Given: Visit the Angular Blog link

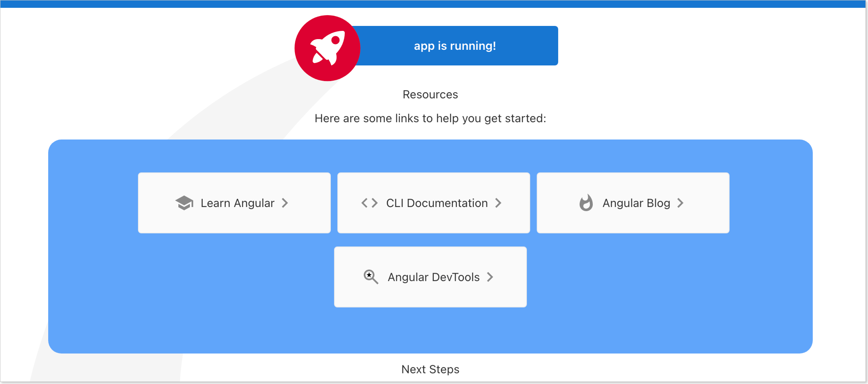Looking at the screenshot, I should [x=633, y=202].
